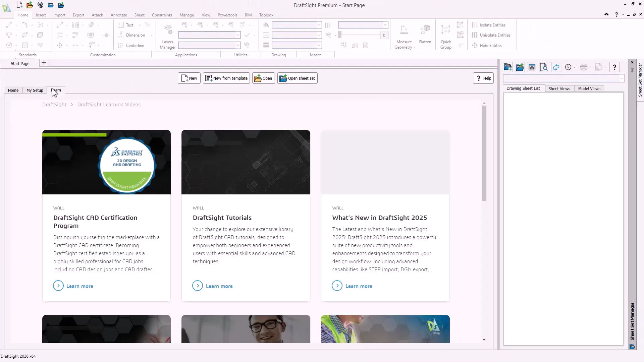Click the print icon in quick access toolbar
The height and width of the screenshot is (362, 644).
click(40, 5)
